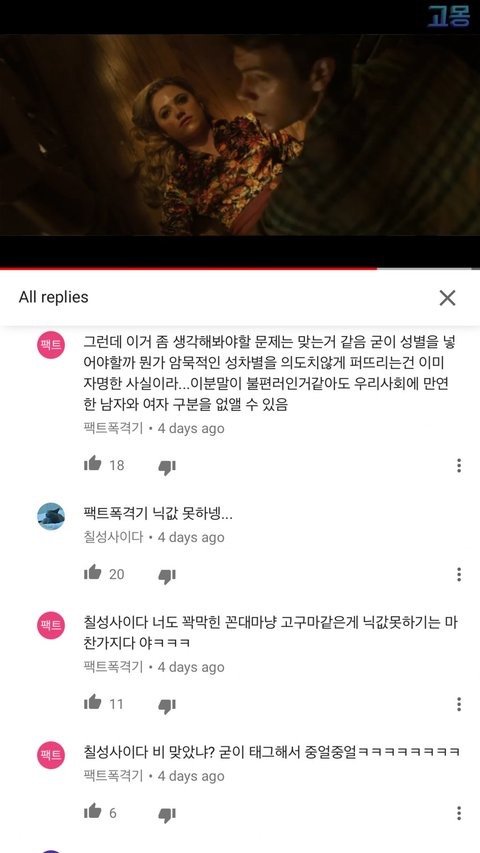The height and width of the screenshot is (853, 480).
Task: Dislike the comment with 18 likes
Action: coord(167,467)
